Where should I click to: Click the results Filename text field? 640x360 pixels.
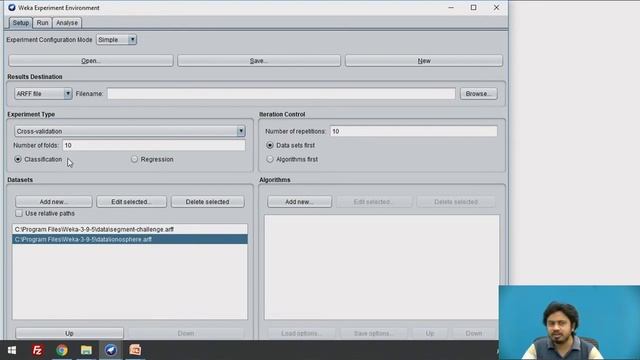(281, 93)
